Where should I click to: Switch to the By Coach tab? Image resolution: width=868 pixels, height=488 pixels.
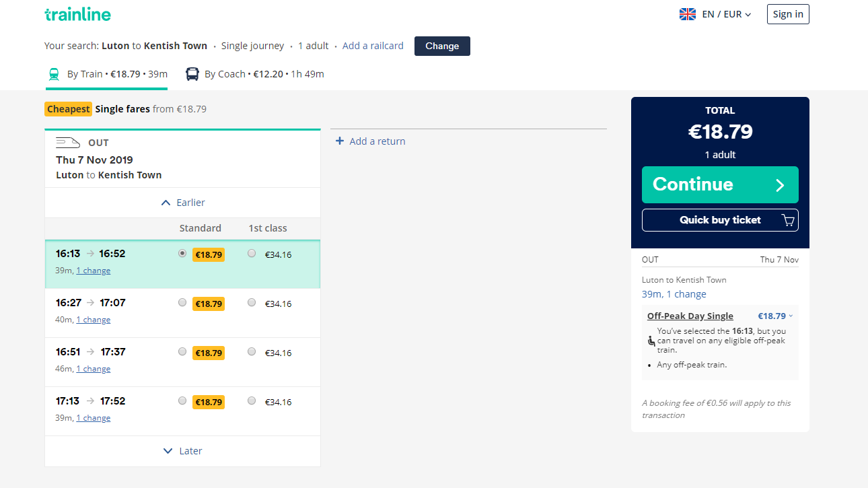(254, 74)
